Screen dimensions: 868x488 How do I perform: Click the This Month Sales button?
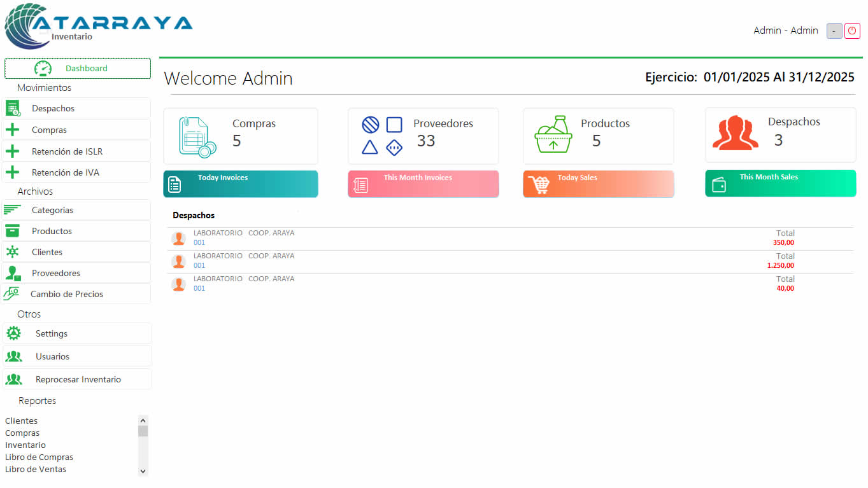click(x=780, y=183)
